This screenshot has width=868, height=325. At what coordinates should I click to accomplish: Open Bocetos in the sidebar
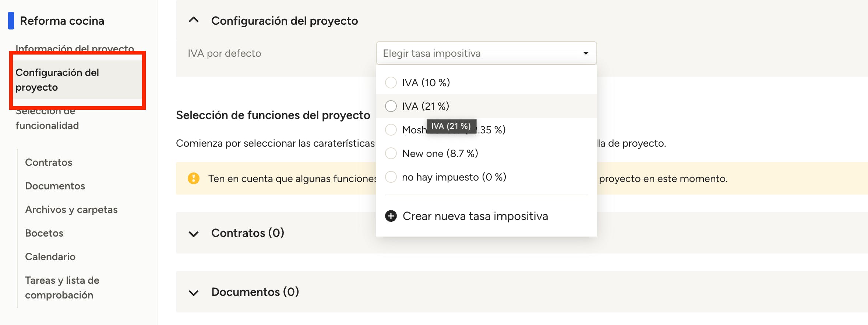[44, 233]
